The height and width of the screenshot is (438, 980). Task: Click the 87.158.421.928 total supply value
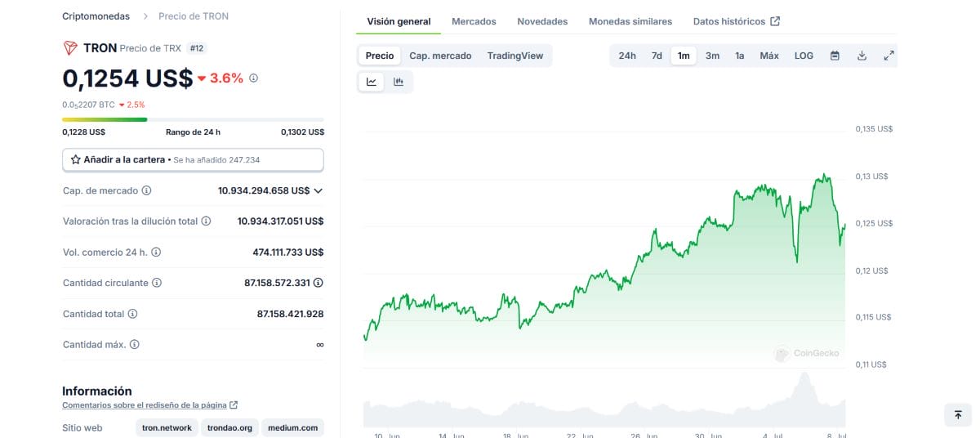coord(290,314)
